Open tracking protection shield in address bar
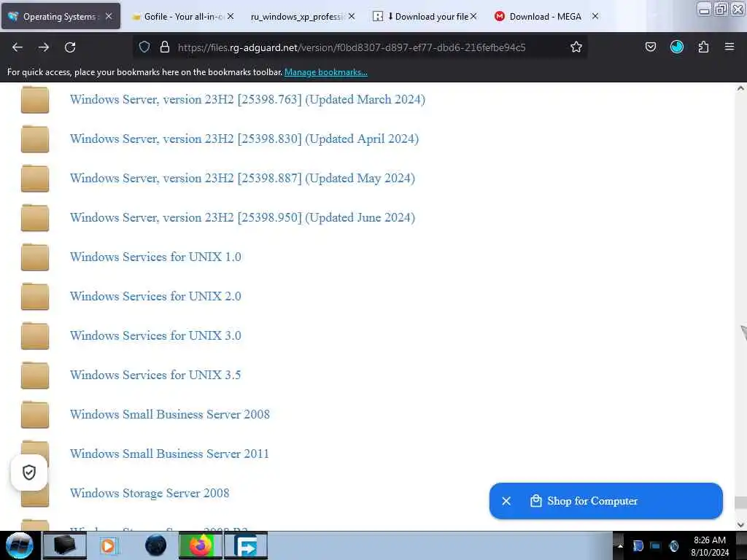The height and width of the screenshot is (560, 747). click(144, 47)
